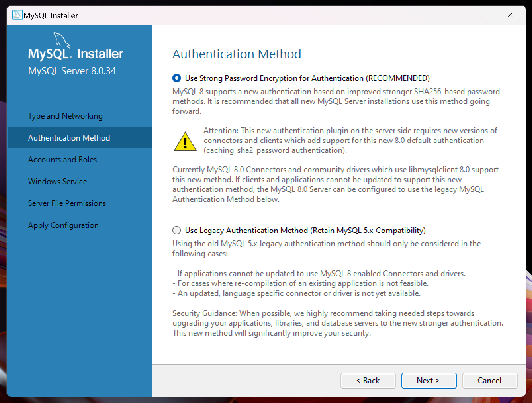Select Windows Service in sidebar

58,181
